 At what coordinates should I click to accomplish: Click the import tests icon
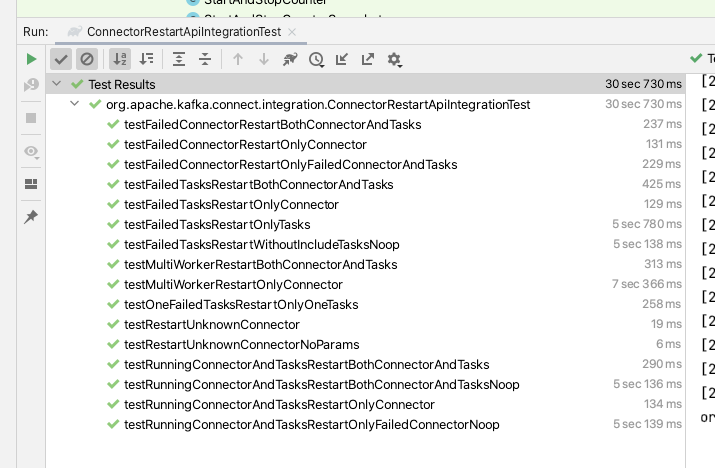click(342, 59)
